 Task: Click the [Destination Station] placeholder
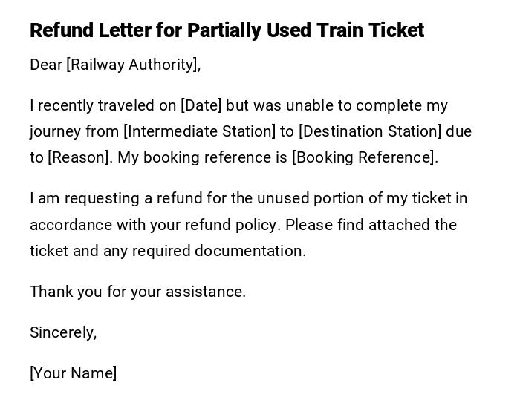(369, 131)
